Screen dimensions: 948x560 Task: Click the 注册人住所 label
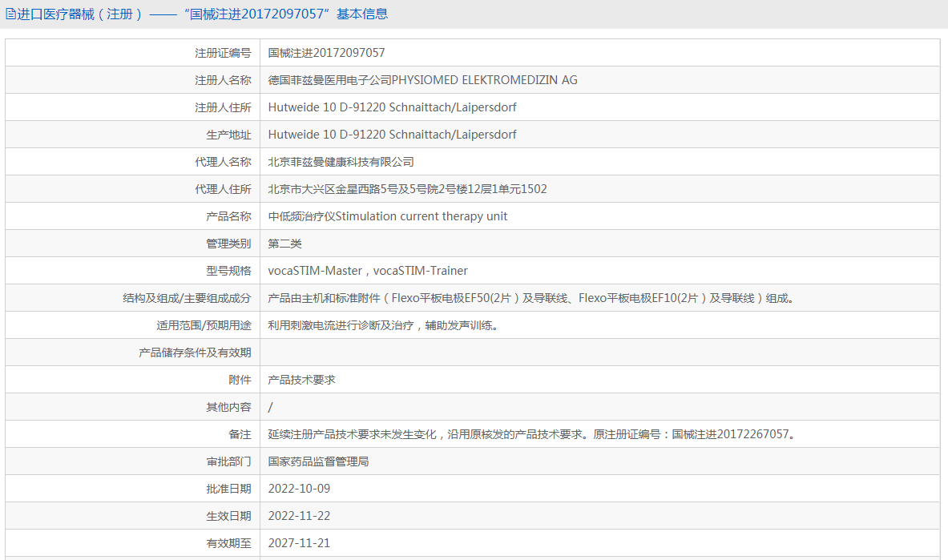tap(223, 107)
